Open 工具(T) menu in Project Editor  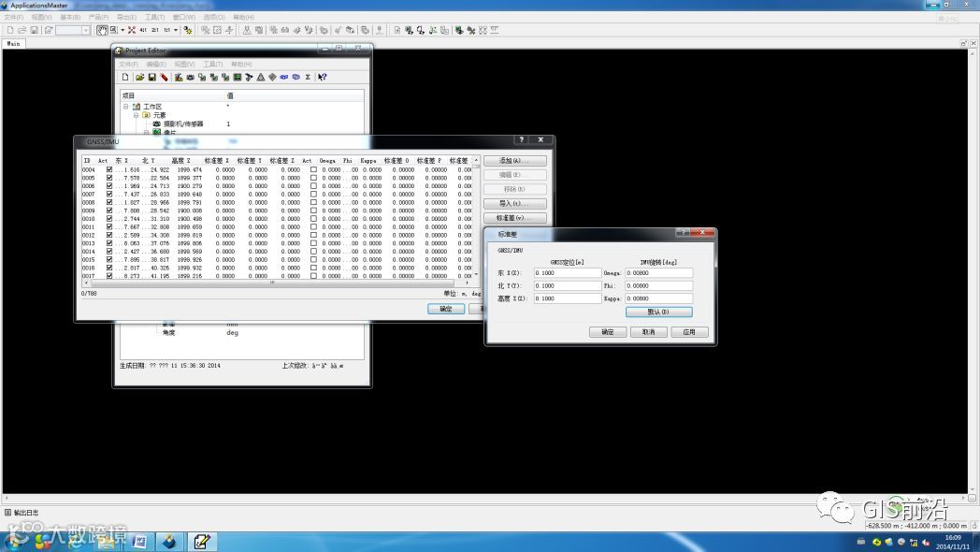(212, 64)
